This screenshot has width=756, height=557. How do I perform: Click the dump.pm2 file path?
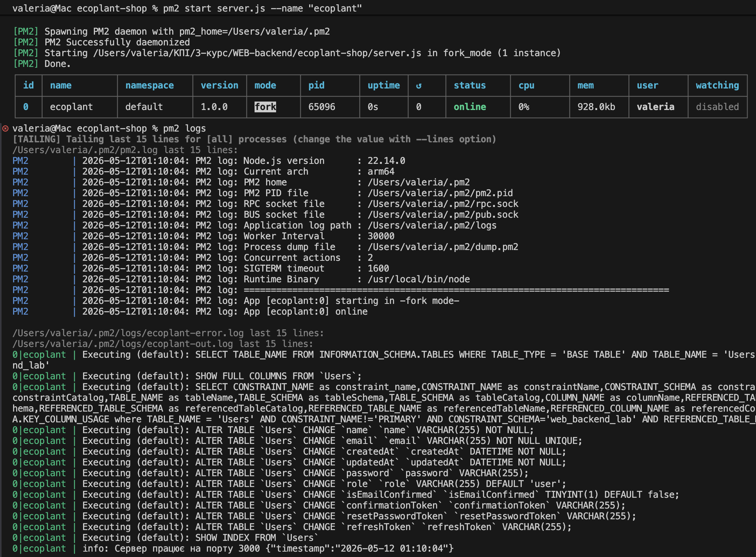click(443, 247)
